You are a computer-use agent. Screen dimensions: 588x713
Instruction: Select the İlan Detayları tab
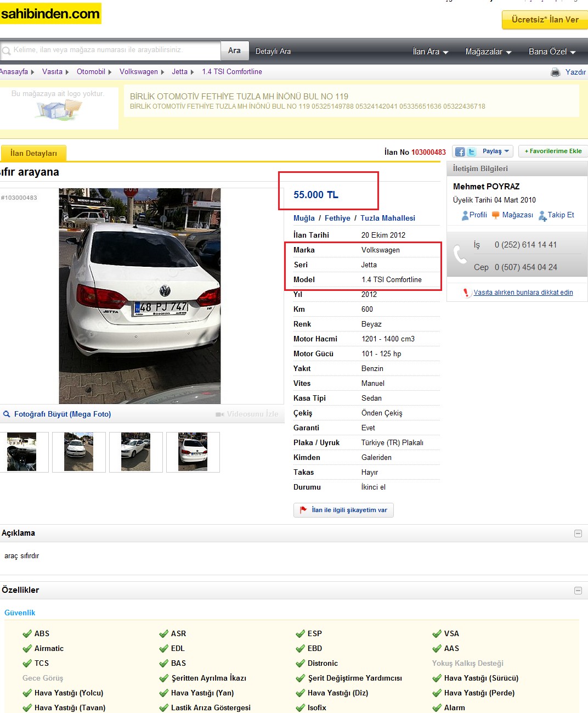(33, 153)
